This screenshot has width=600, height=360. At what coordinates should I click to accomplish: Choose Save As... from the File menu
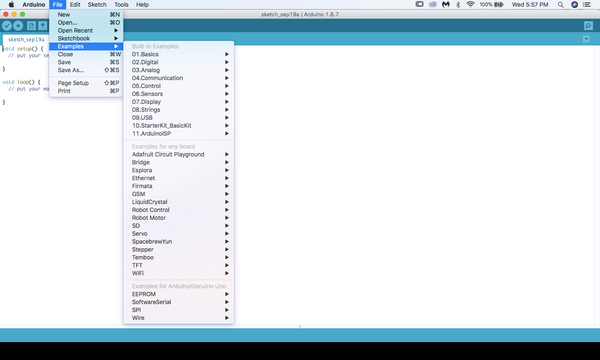coord(86,70)
